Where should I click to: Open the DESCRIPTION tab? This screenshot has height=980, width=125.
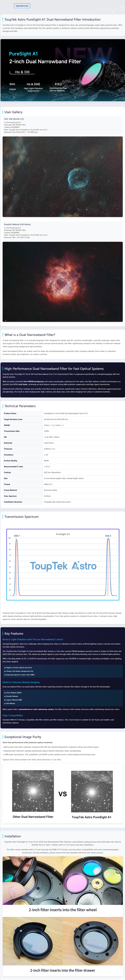[x=22, y=6]
